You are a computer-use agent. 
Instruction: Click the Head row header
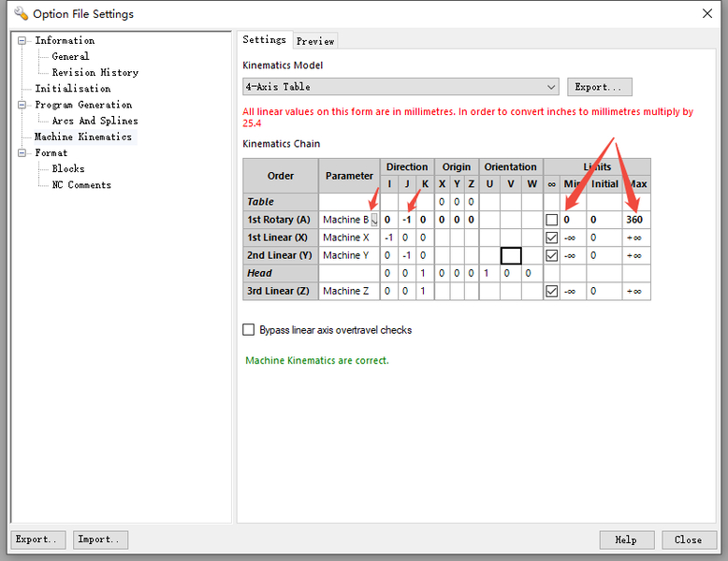coord(281,273)
